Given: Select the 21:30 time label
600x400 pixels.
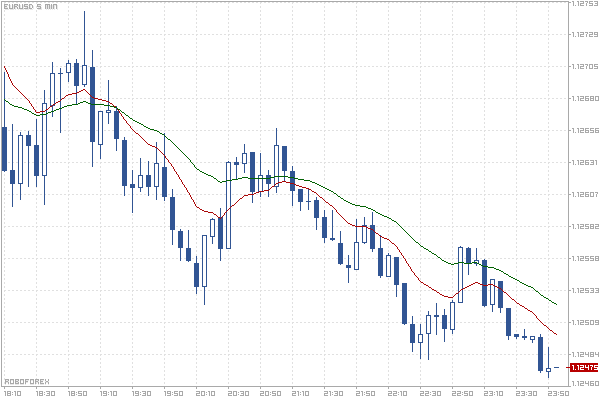Looking at the screenshot, I should (x=333, y=393).
